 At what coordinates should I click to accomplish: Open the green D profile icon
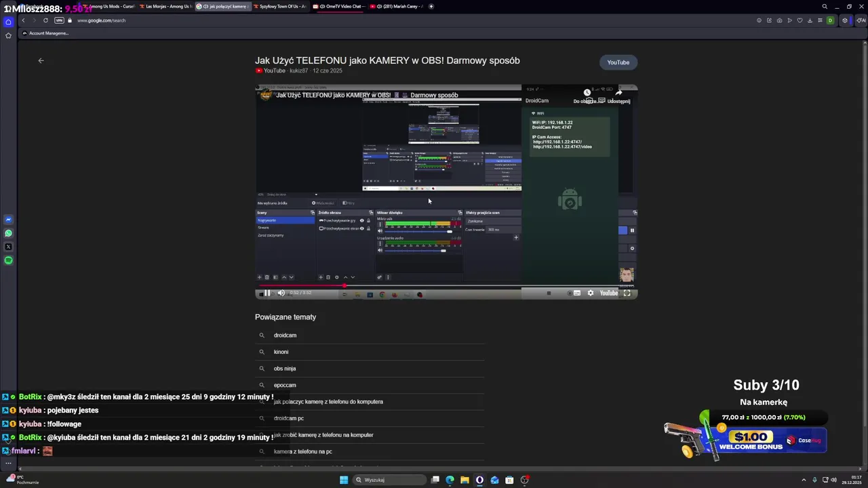click(x=830, y=20)
